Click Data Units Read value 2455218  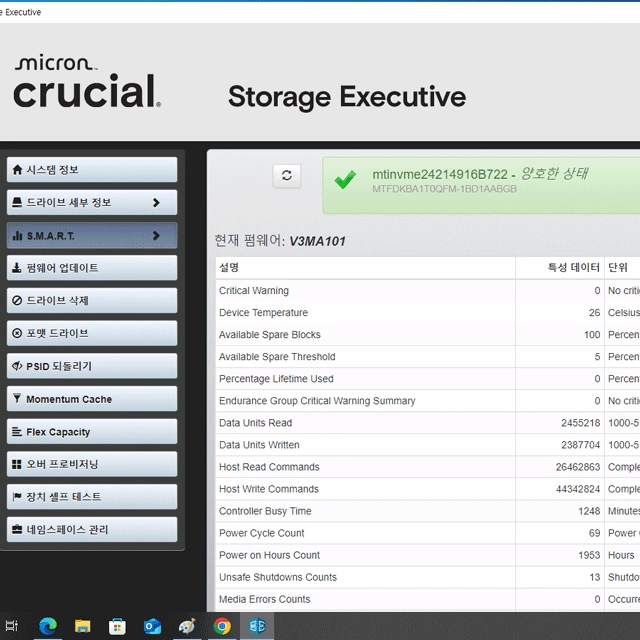click(580, 423)
